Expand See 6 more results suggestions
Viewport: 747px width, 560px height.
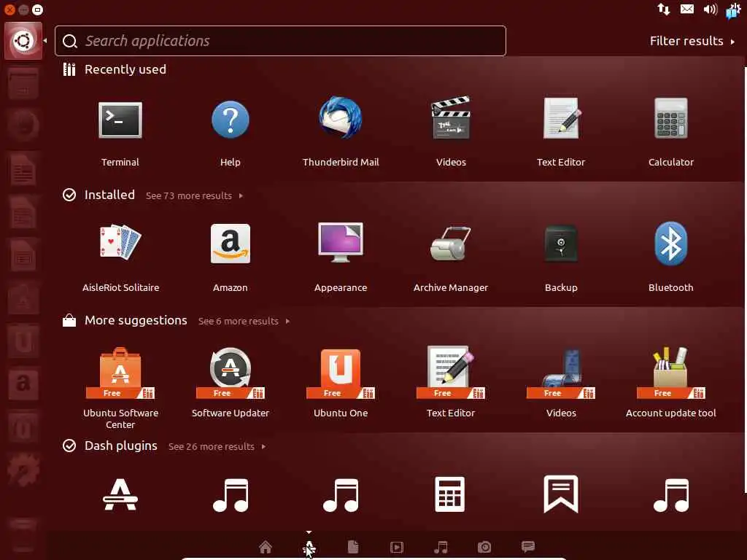[x=244, y=322]
